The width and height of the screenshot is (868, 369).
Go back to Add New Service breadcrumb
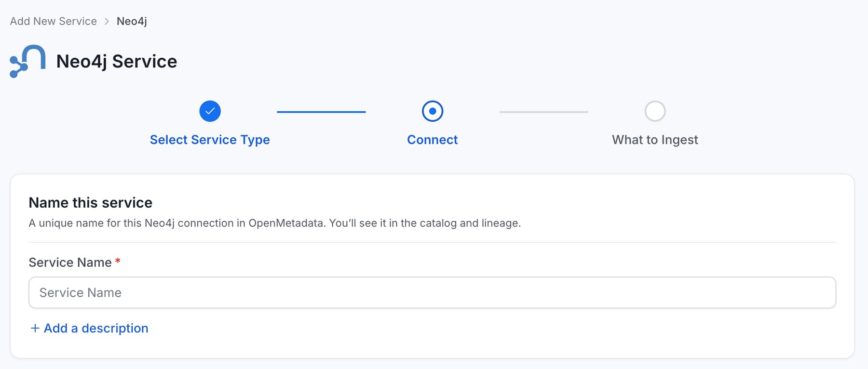click(x=54, y=21)
